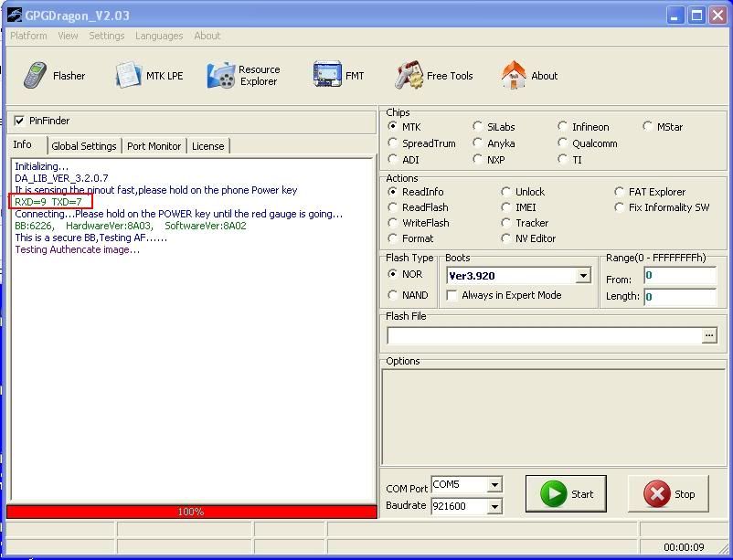Click the About house icon
The image size is (733, 560).
pyautogui.click(x=514, y=76)
